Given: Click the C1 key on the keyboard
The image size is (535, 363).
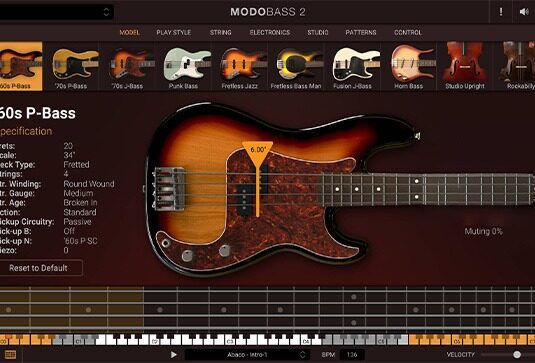Looking at the screenshot, I should click(78, 340).
